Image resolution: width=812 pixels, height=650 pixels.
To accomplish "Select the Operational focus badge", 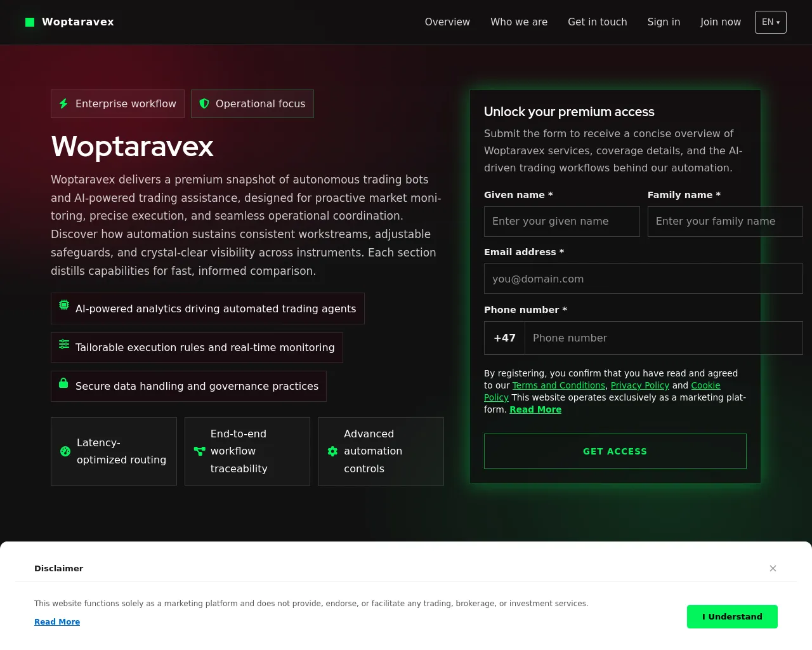I will tap(252, 103).
